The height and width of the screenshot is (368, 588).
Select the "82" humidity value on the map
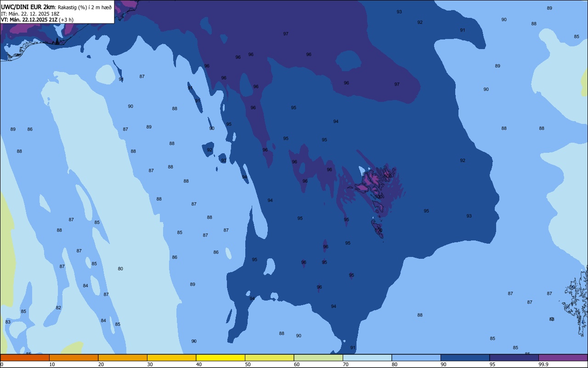(58, 308)
